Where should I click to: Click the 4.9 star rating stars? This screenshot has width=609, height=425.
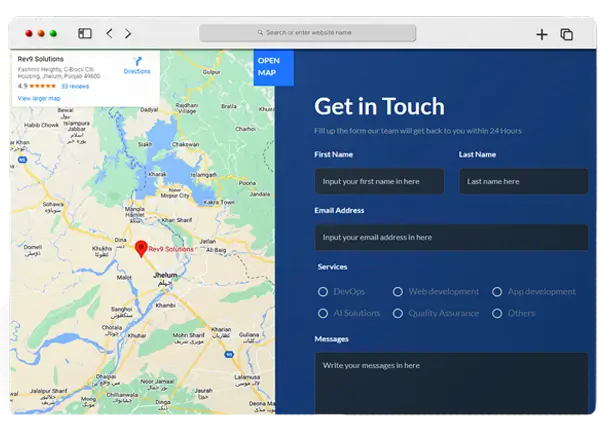[x=43, y=86]
